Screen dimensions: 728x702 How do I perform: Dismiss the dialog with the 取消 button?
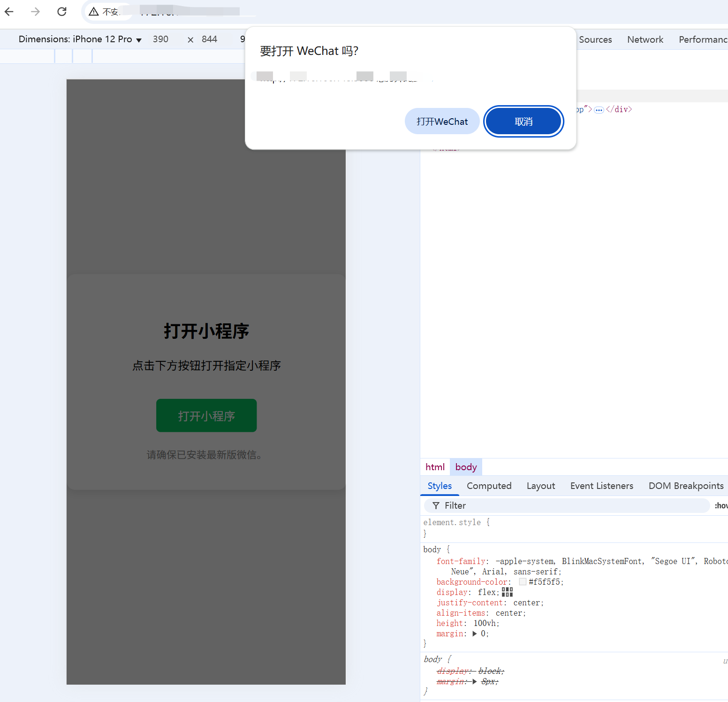click(x=523, y=122)
